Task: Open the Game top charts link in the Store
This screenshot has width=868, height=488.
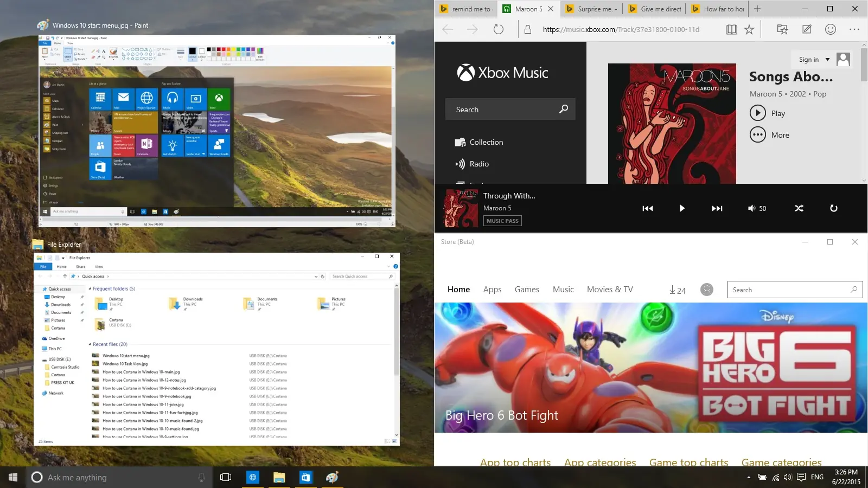Action: click(689, 462)
